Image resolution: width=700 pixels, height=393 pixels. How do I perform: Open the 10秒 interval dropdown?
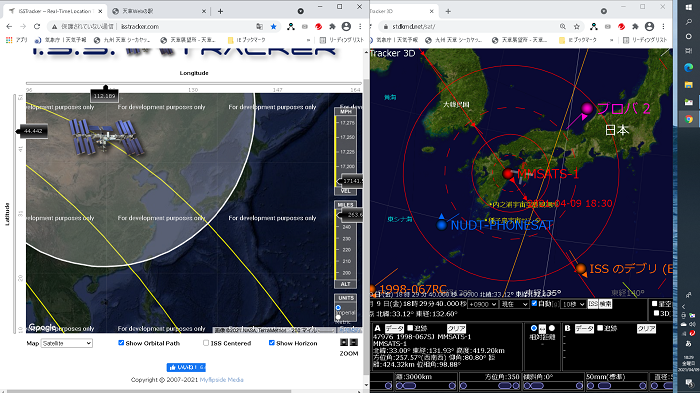573,304
